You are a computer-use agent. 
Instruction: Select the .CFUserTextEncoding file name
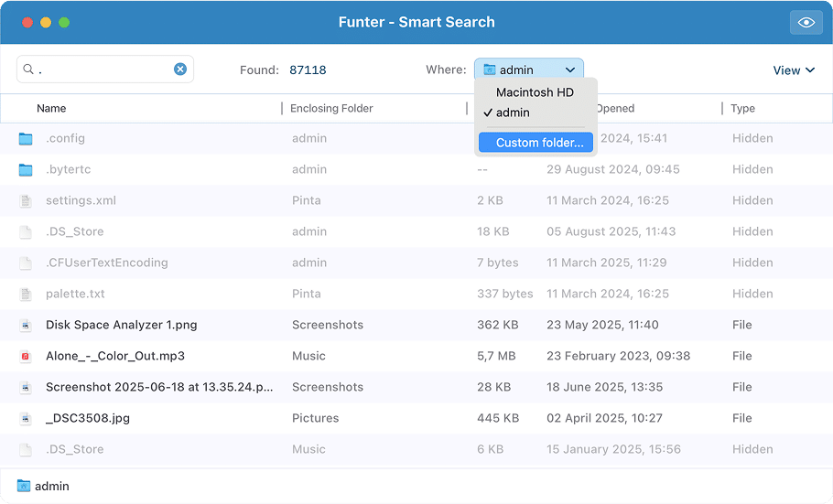pos(107,263)
